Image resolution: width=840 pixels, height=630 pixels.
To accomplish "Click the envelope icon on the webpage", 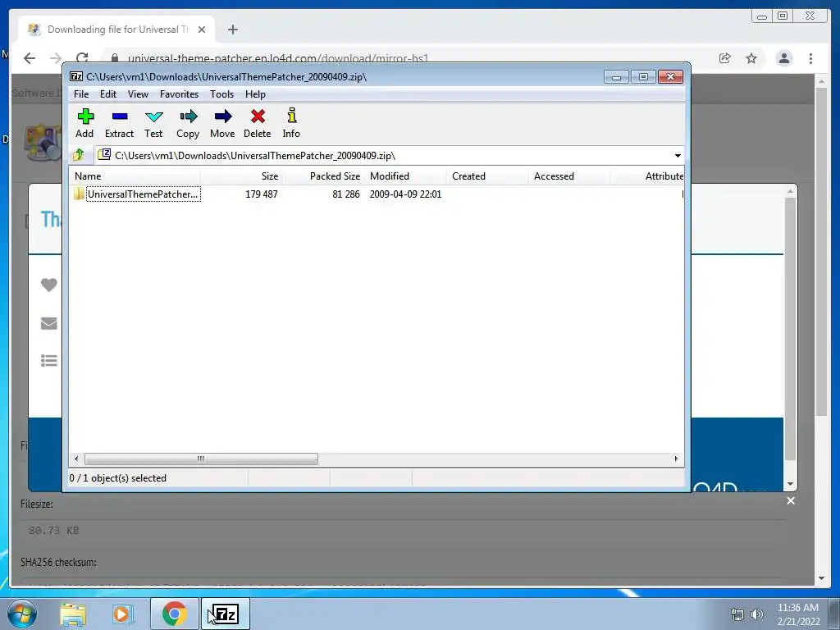I will click(x=48, y=323).
